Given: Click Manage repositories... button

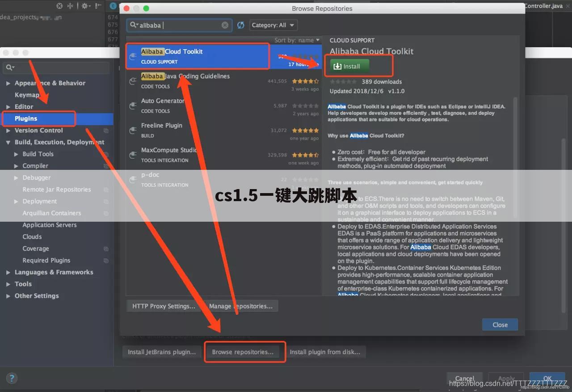Looking at the screenshot, I should point(241,306).
